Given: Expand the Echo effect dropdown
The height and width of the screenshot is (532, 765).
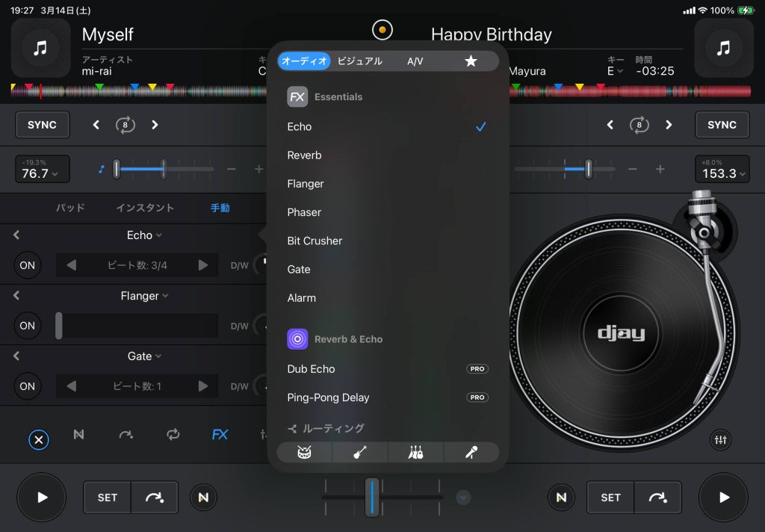Looking at the screenshot, I should click(x=144, y=235).
